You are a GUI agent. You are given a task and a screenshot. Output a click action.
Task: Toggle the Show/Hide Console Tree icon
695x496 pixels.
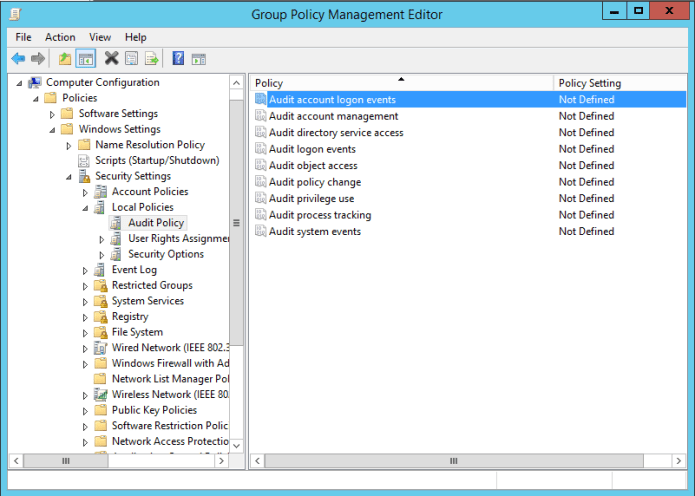[x=86, y=59]
